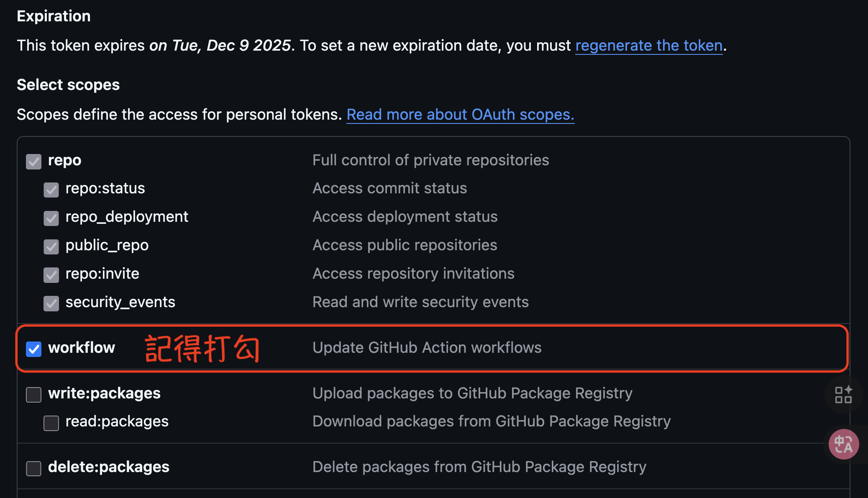Uncheck the workflow scope checkbox
This screenshot has width=868, height=498.
[x=33, y=349]
